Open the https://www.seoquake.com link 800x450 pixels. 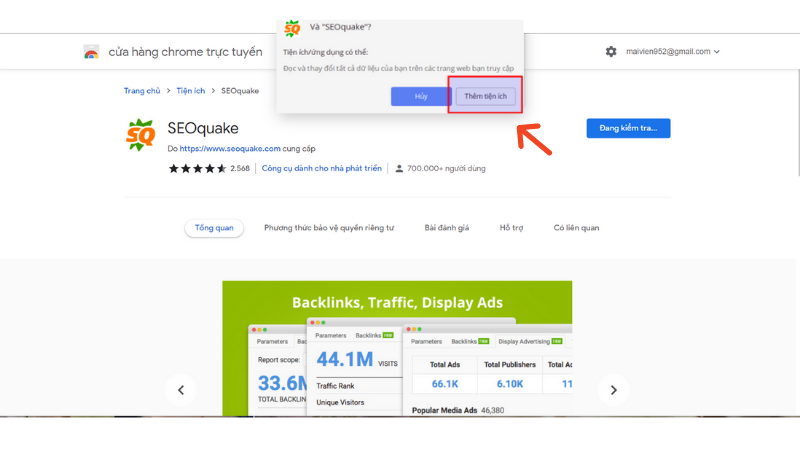click(x=230, y=148)
